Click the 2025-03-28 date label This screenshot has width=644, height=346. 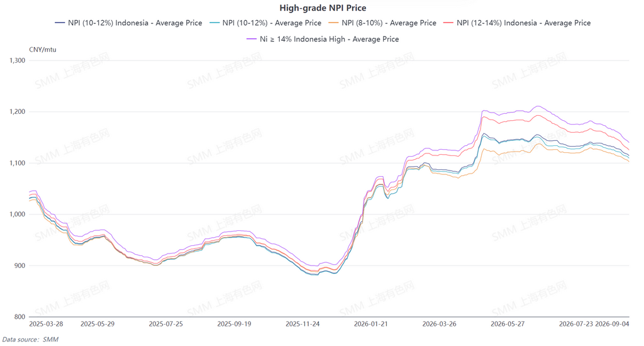tap(46, 324)
